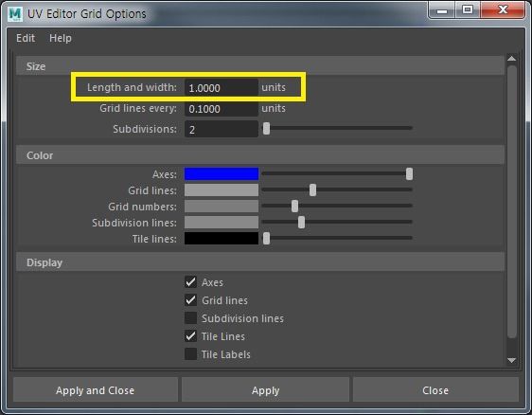
Task: Open the blue Axes color swatch
Action: pos(222,174)
